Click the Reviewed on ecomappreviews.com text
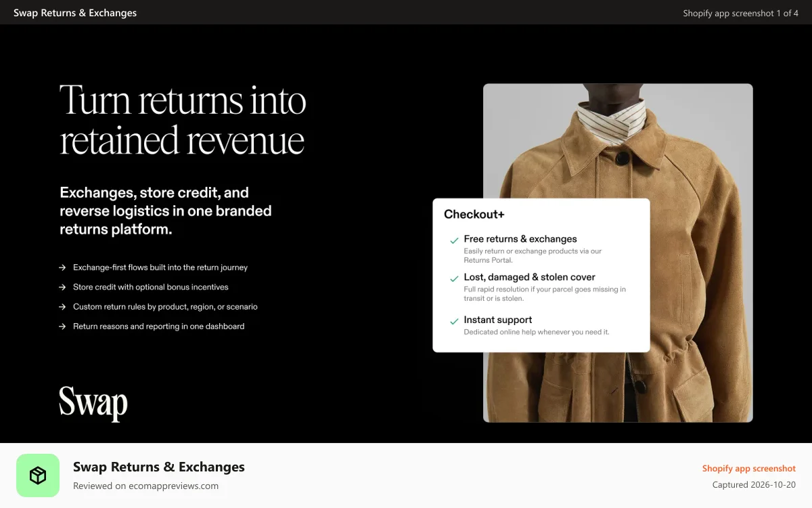This screenshot has height=508, width=812. (x=145, y=486)
